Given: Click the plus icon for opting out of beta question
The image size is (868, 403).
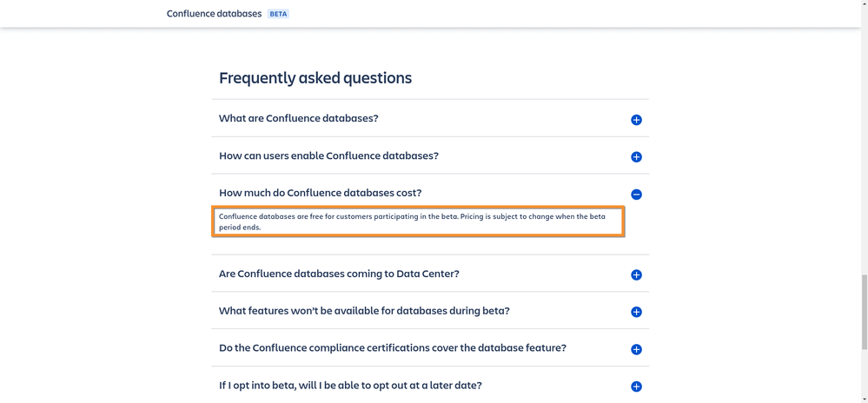Looking at the screenshot, I should point(636,386).
